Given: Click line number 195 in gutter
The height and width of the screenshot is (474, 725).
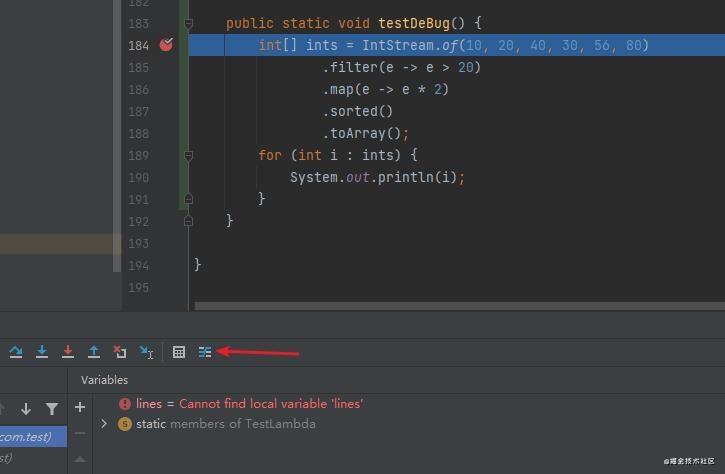Looking at the screenshot, I should coord(139,288).
